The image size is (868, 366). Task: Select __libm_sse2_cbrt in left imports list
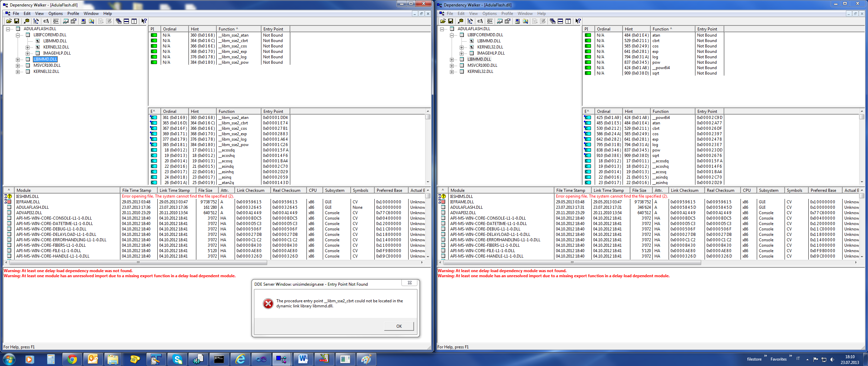pyautogui.click(x=233, y=41)
